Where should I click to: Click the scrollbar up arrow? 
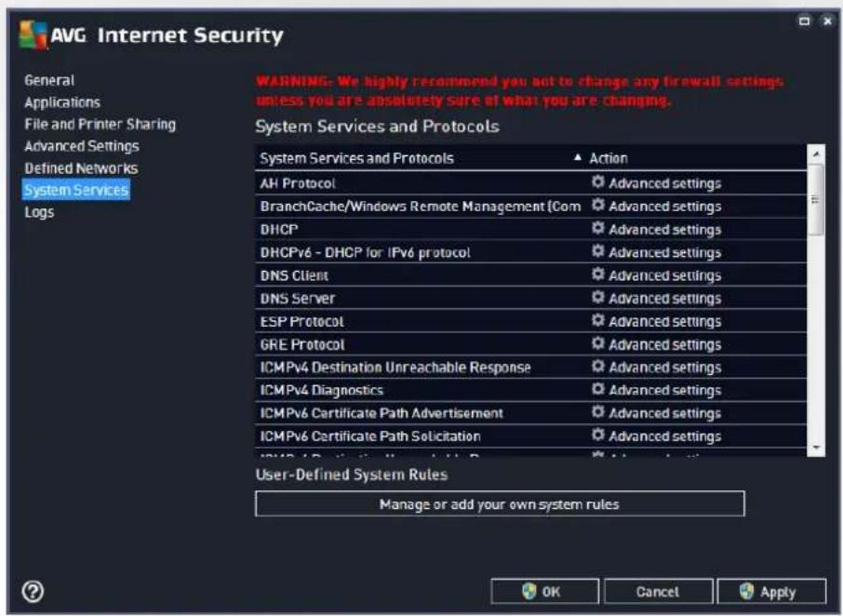pos(816,154)
